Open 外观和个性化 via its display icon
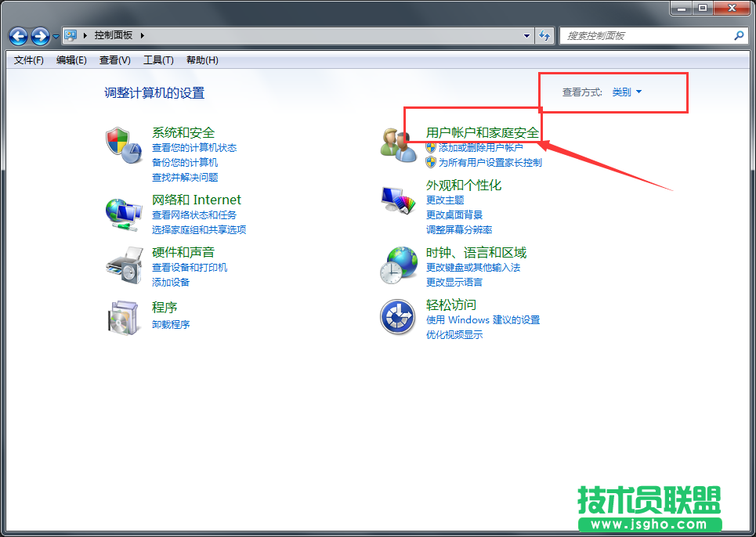 [397, 198]
